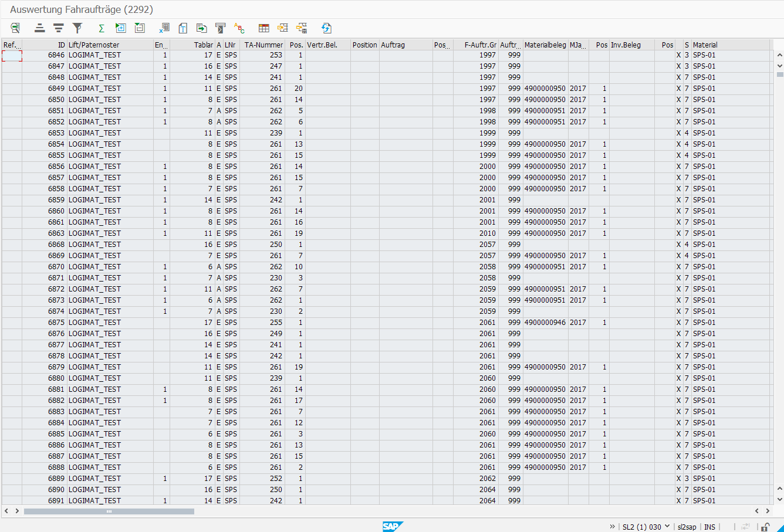Sort the list in ascending order
The image size is (784, 532).
[39, 28]
